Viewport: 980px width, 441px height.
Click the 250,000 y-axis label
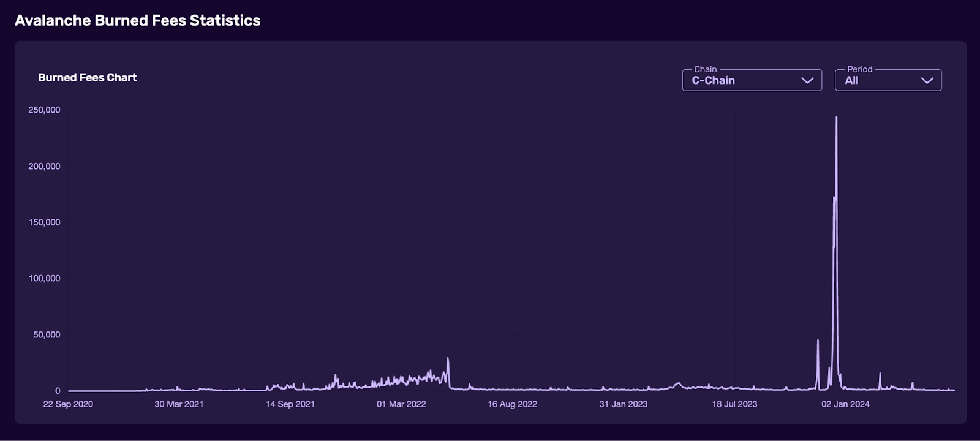click(x=44, y=110)
